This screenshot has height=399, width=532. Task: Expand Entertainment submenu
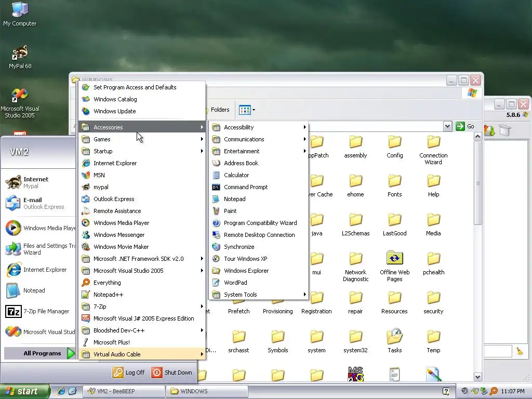(258, 151)
